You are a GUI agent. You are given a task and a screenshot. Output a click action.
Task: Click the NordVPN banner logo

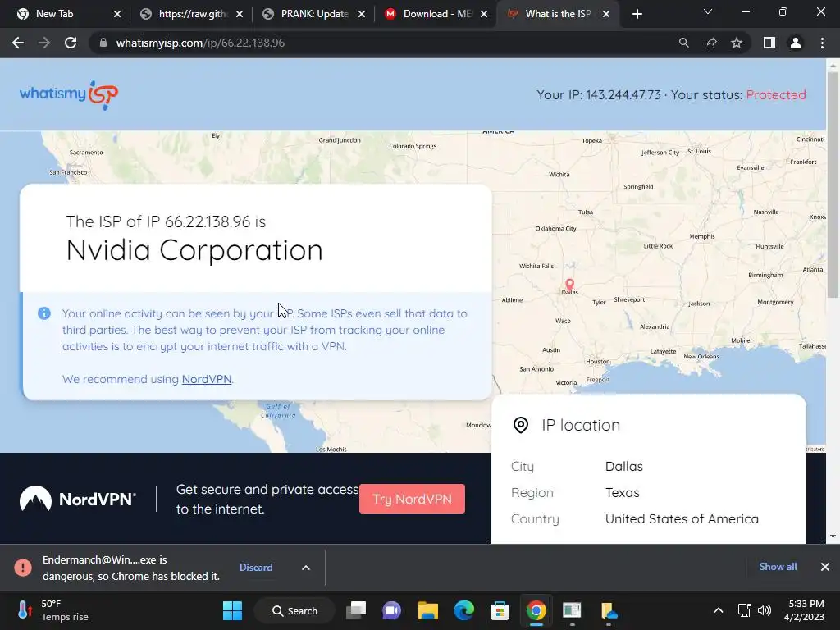(x=78, y=499)
